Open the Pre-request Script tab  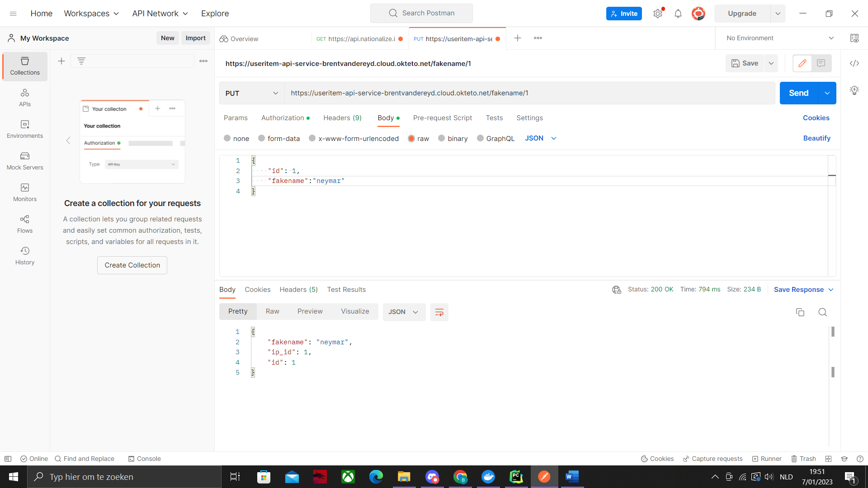442,118
